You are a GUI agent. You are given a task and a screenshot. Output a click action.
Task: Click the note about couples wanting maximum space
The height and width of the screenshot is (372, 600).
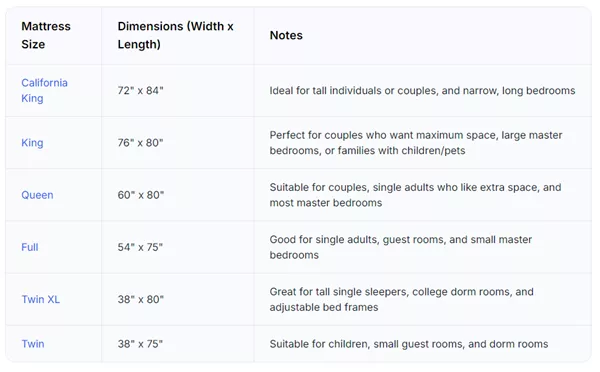pos(416,143)
